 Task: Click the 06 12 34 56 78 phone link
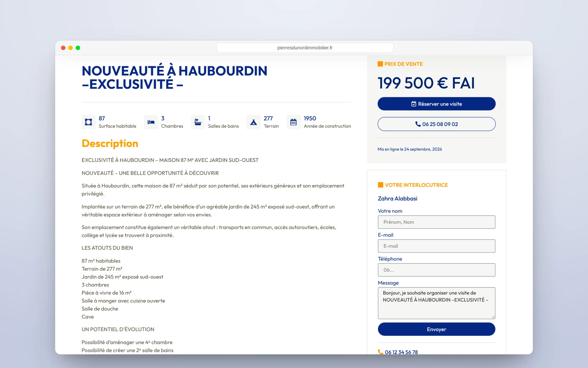401,352
